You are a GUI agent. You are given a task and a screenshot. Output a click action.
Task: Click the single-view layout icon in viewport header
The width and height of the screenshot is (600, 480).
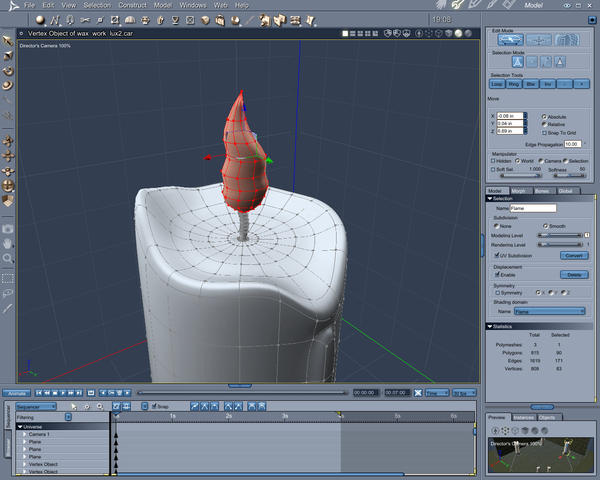coord(345,34)
